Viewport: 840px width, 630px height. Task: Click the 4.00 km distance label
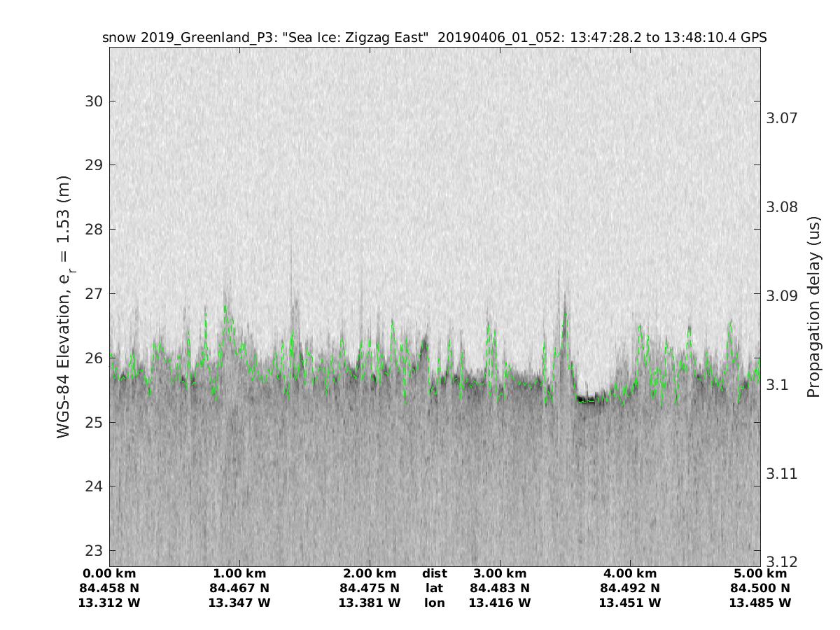click(x=630, y=574)
